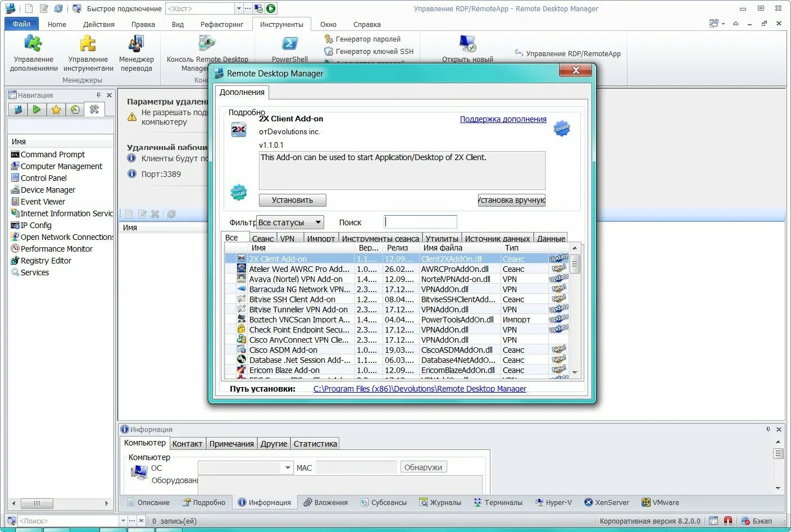Select Источник данных filter tab
Image resolution: width=791 pixels, height=532 pixels.
(x=497, y=238)
